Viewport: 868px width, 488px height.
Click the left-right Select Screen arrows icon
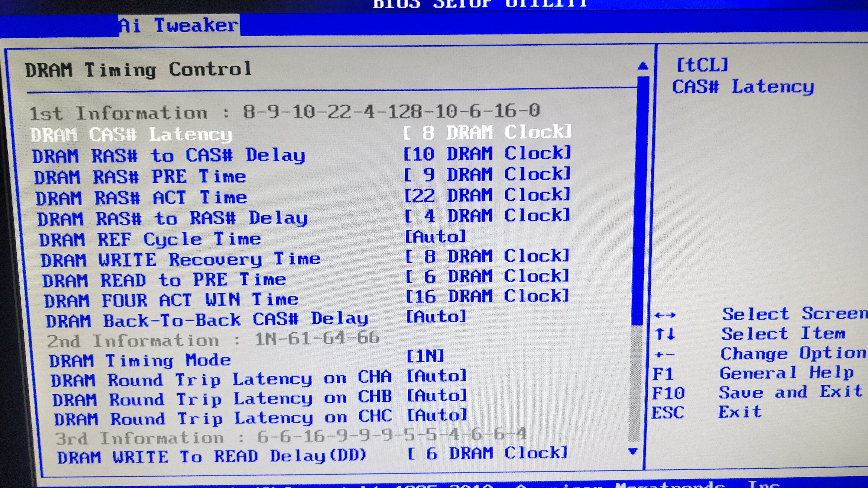click(x=665, y=315)
